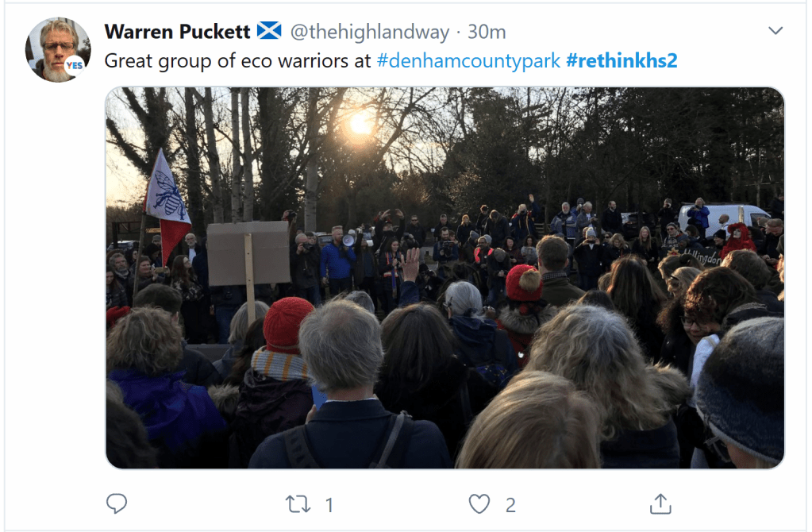The width and height of the screenshot is (812, 532).
Task: Click the YES badge on the avatar
Action: (x=75, y=65)
